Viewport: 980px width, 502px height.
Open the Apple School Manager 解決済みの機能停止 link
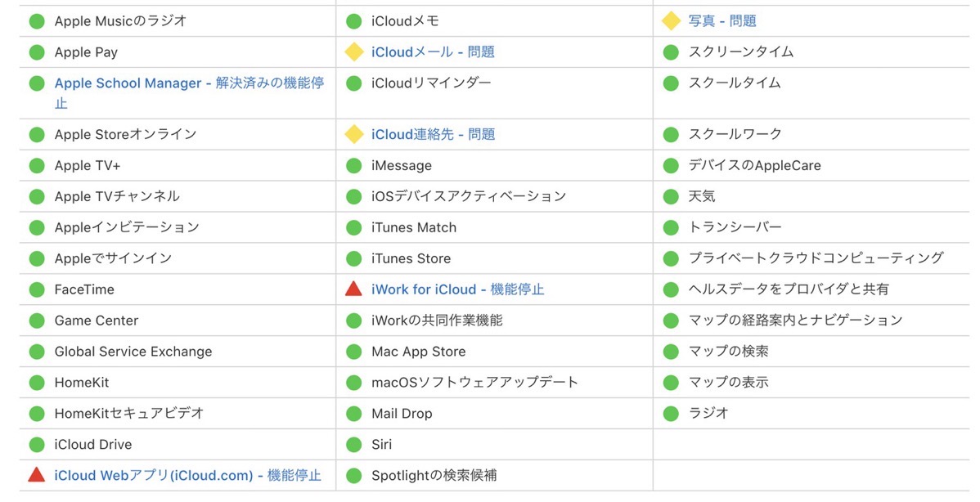click(190, 92)
